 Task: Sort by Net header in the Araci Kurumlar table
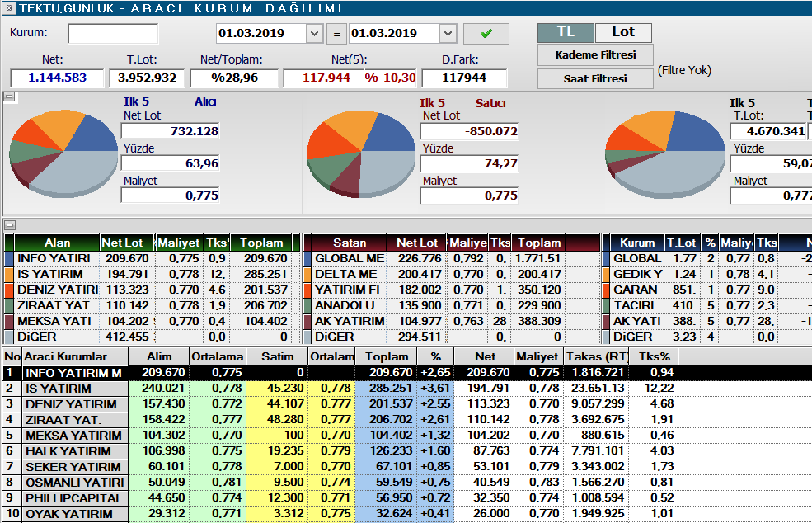(x=485, y=356)
